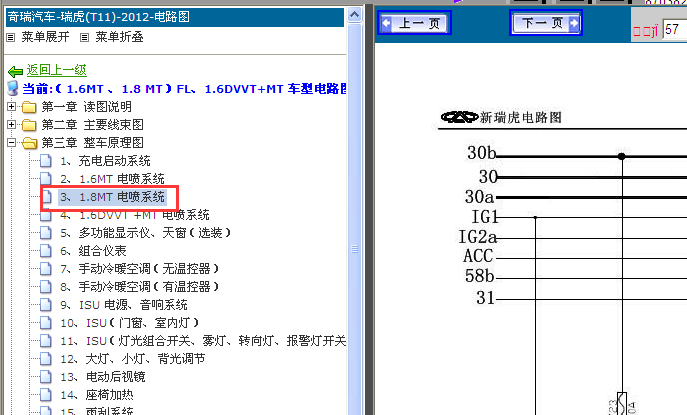This screenshot has height=415, width=687.
Task: Click the IG2a line label in diagram
Action: [x=478, y=237]
